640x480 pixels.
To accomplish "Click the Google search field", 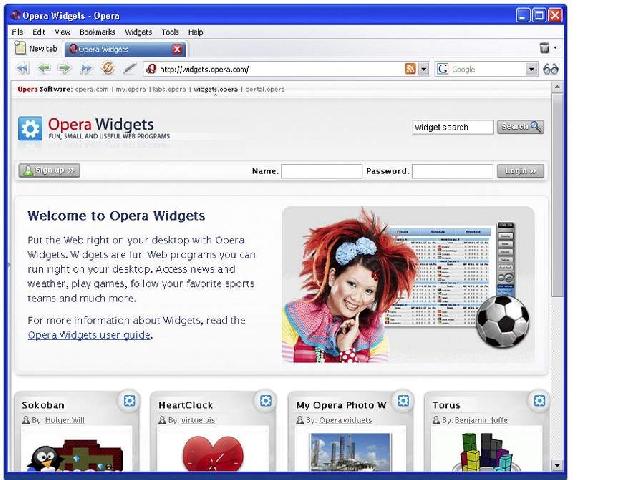I will point(486,69).
